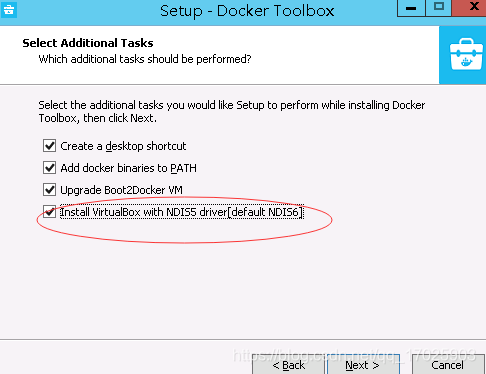Click the instruction paragraph about additional tasks
Screen dimensions: 486x374
click(232, 111)
